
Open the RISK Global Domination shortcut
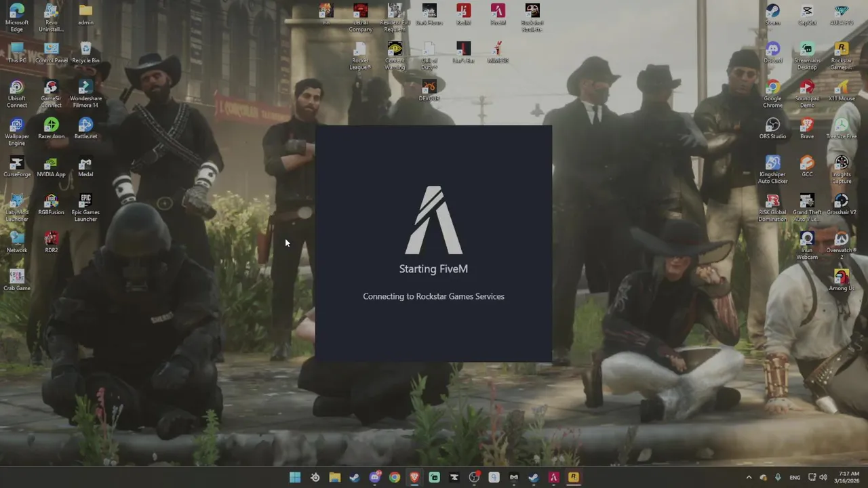[772, 207]
